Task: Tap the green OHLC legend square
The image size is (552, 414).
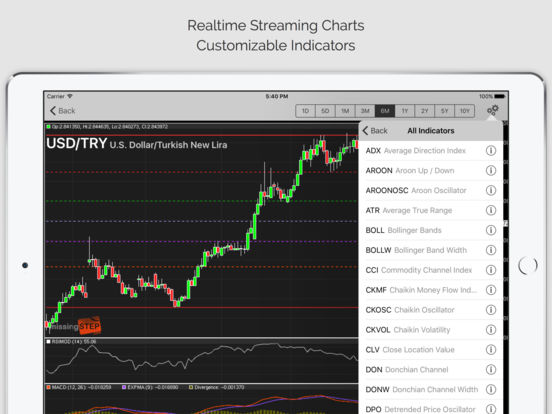Action: pos(49,127)
